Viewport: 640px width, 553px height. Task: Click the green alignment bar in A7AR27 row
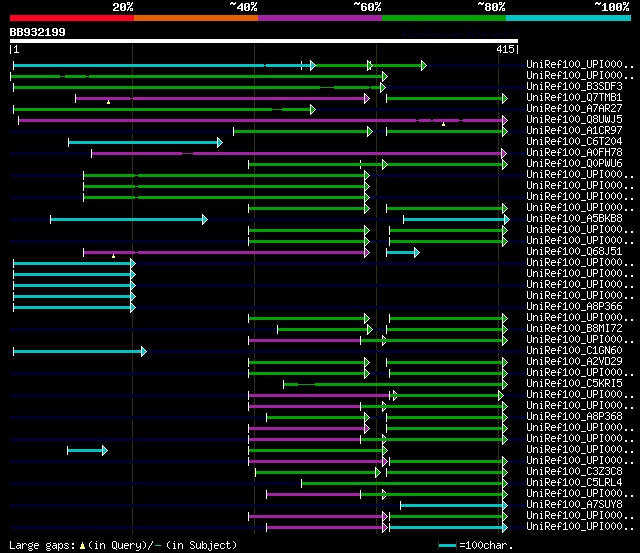(x=162, y=109)
